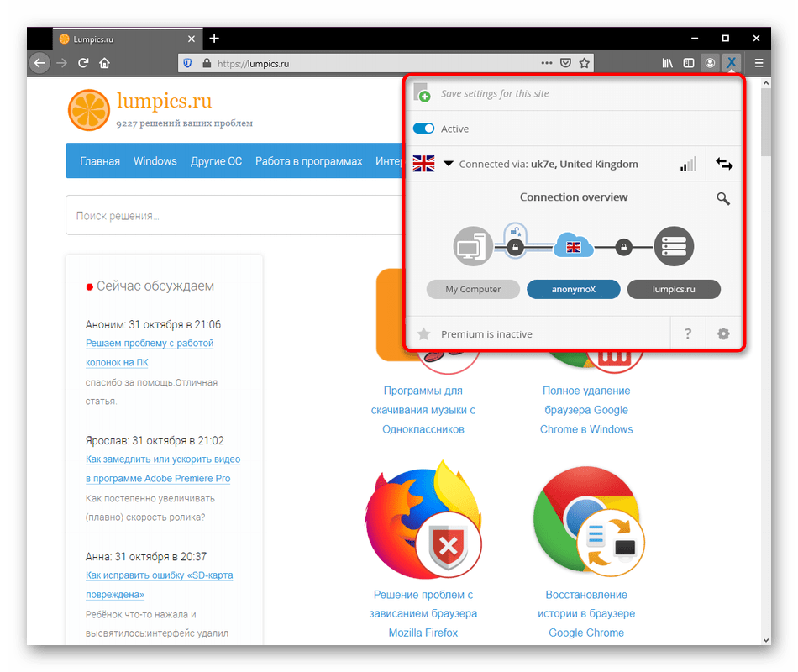Image resolution: width=798 pixels, height=672 pixels.
Task: Click the UK cloud proxy icon
Action: tap(574, 246)
